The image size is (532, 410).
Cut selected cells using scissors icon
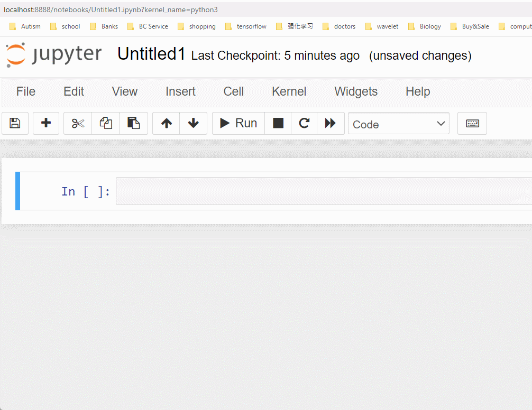click(x=78, y=123)
